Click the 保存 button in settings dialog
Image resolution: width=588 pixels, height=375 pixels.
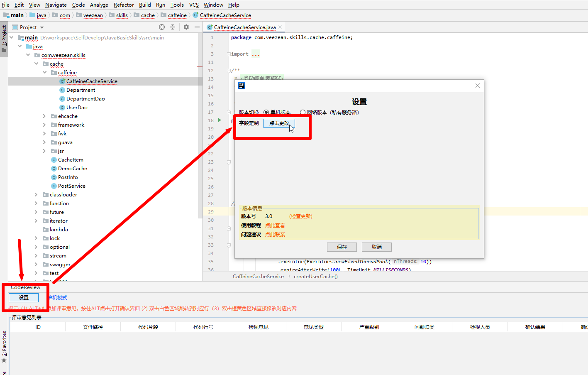(342, 247)
